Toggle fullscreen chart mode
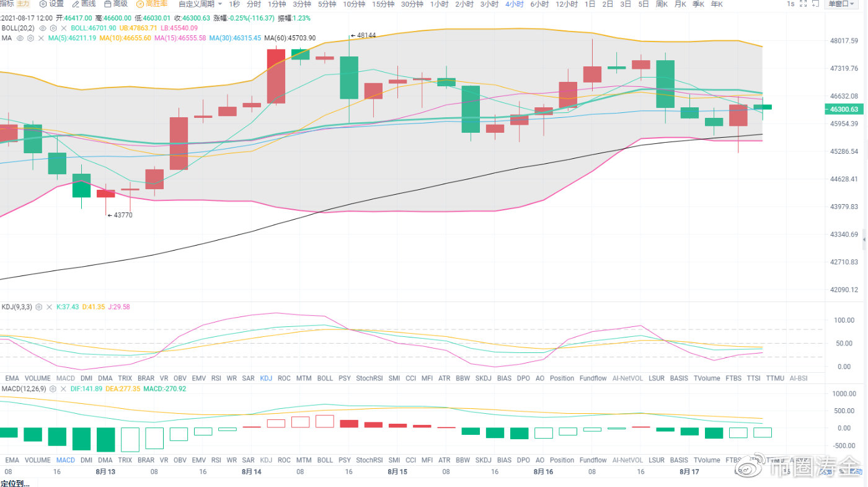868x487 pixels. [x=804, y=4]
